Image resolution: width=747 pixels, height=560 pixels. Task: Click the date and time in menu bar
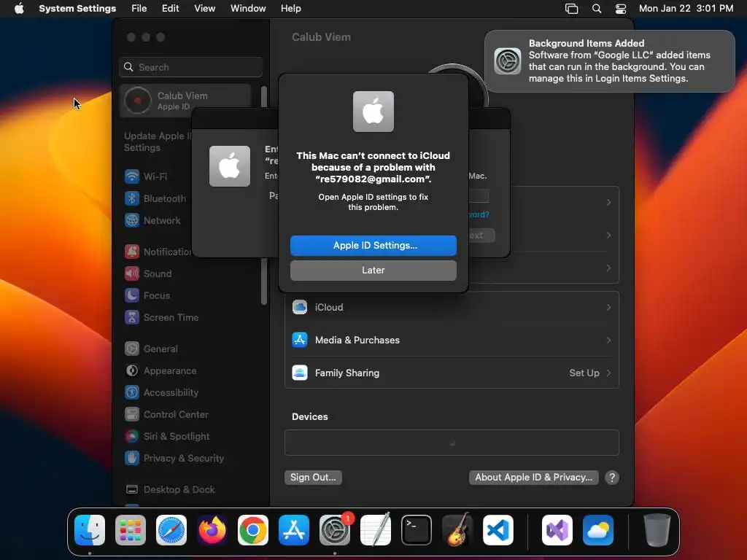coord(686,9)
